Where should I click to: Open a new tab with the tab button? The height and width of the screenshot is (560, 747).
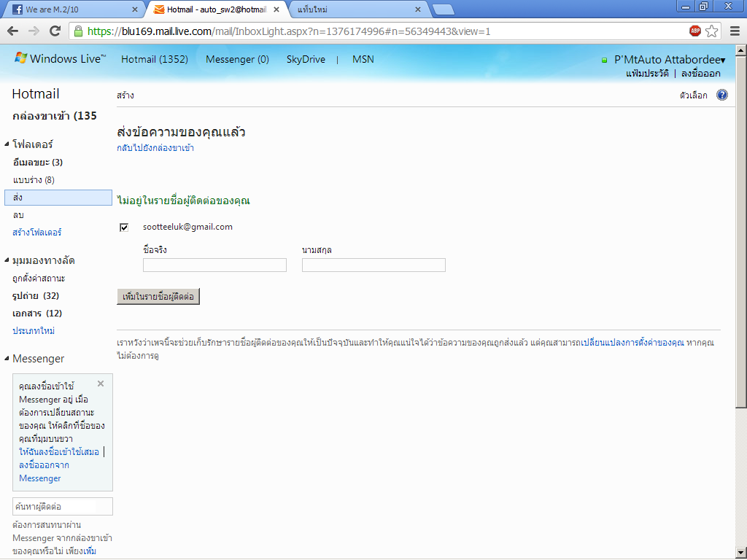[443, 9]
